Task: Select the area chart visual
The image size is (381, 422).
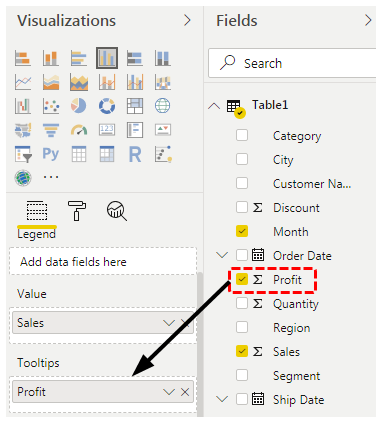Action: 51,82
